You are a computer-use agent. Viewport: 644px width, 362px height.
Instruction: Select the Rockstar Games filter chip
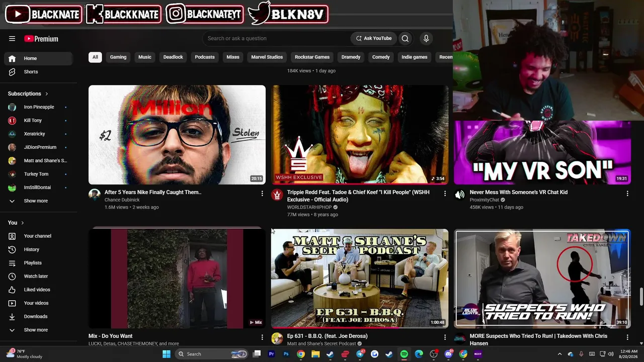pos(312,57)
